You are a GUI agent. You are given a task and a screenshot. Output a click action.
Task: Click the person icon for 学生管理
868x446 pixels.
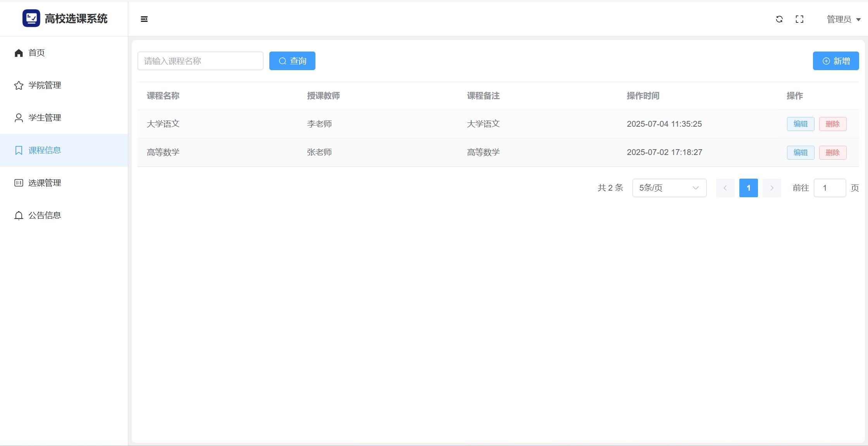pos(19,118)
